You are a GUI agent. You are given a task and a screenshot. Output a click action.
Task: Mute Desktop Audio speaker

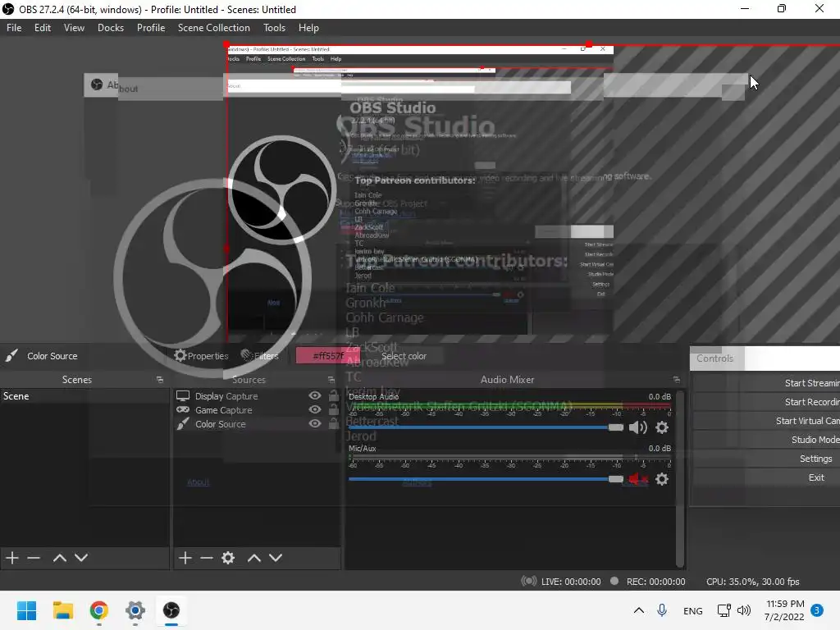click(637, 427)
